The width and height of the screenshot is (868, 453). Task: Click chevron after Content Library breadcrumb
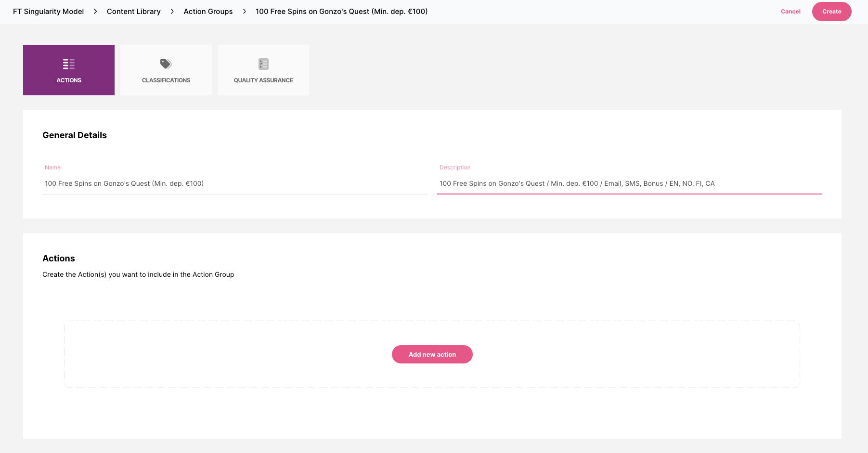[172, 12]
